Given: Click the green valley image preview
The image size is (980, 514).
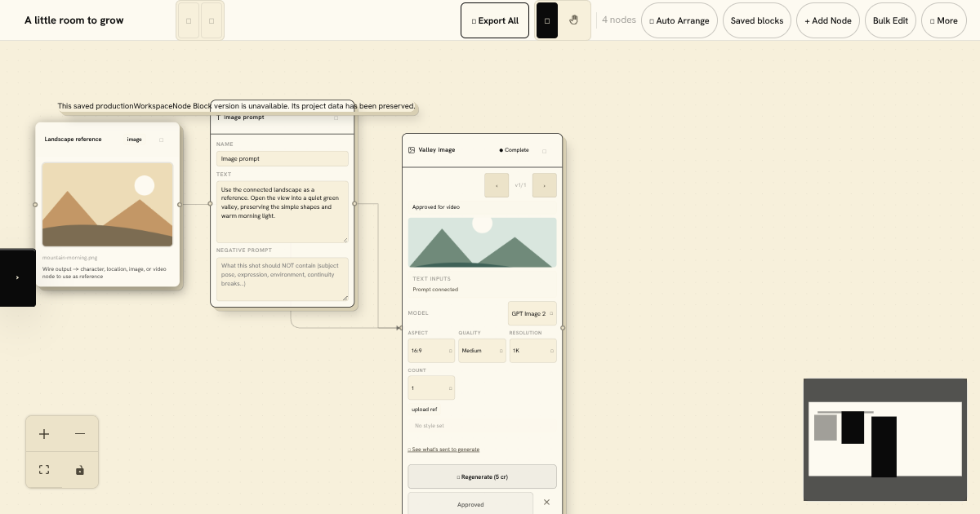Looking at the screenshot, I should coord(483,242).
